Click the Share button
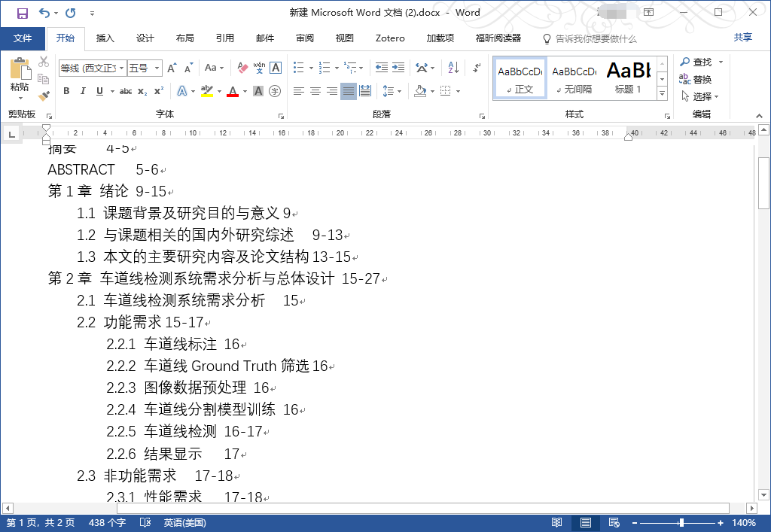 point(743,38)
